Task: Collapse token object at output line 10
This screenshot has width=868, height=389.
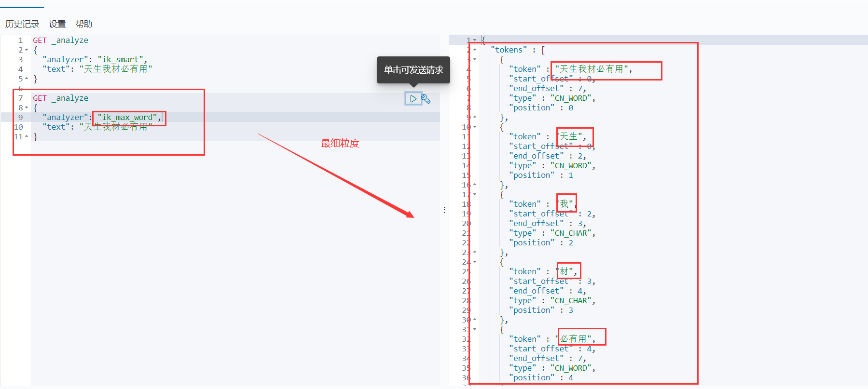Action: pyautogui.click(x=475, y=127)
